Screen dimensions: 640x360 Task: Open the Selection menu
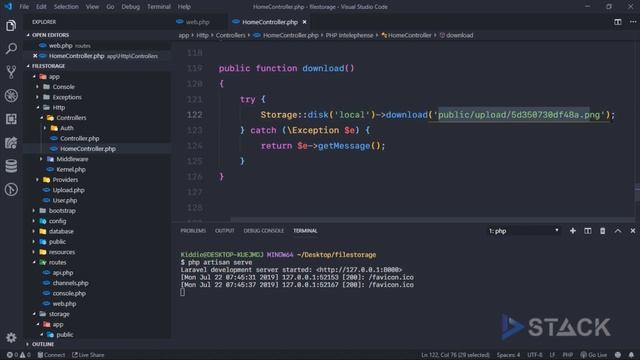[x=66, y=7]
